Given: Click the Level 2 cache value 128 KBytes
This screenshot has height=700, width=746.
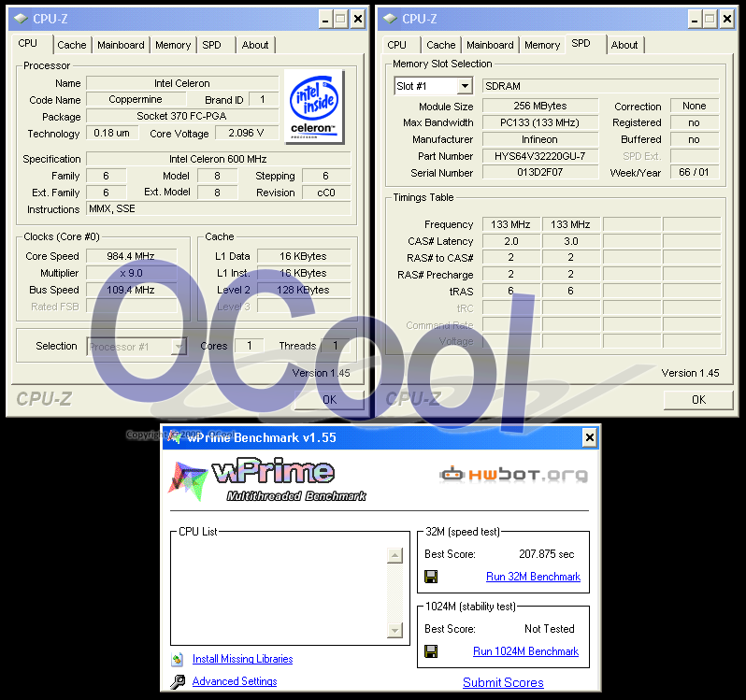Looking at the screenshot, I should [x=304, y=290].
